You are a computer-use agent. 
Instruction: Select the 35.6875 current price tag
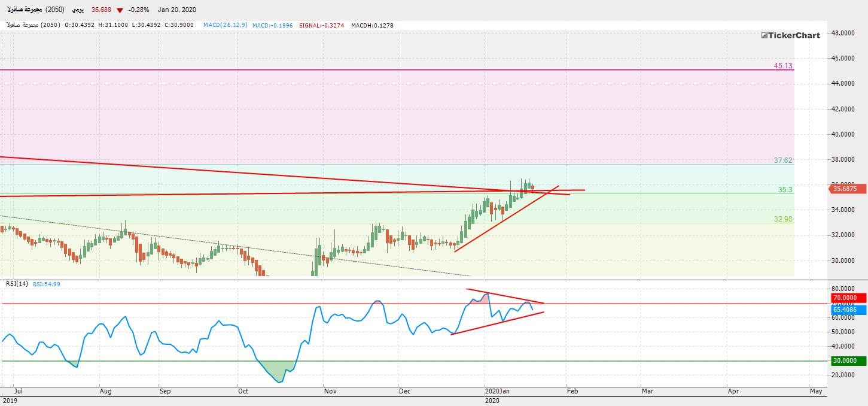(x=847, y=189)
